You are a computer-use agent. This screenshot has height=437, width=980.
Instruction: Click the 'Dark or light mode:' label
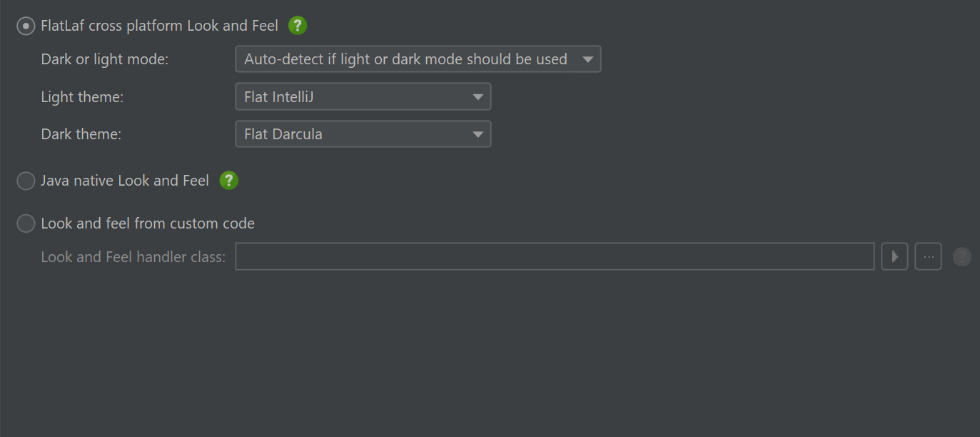point(105,59)
